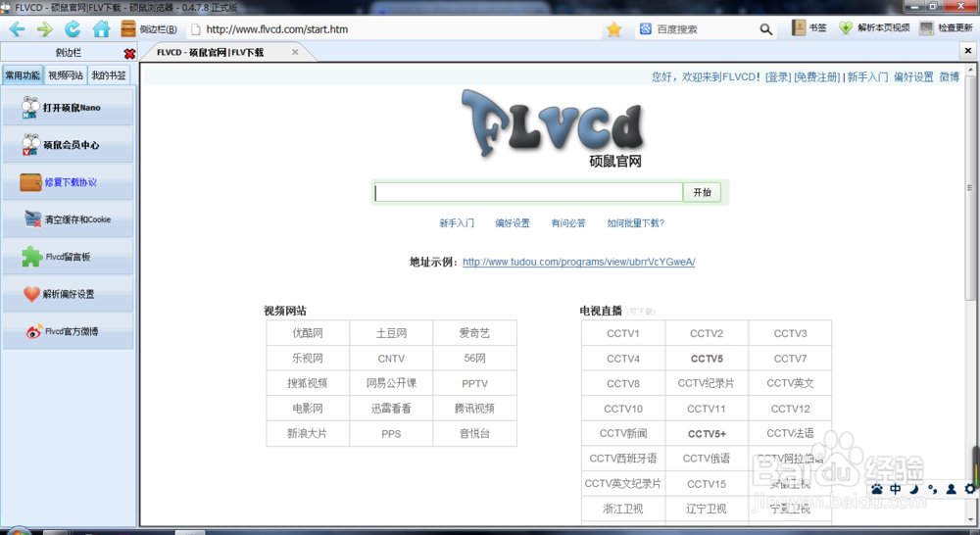Open Flvcd留言板 sidebar item

pos(68,257)
